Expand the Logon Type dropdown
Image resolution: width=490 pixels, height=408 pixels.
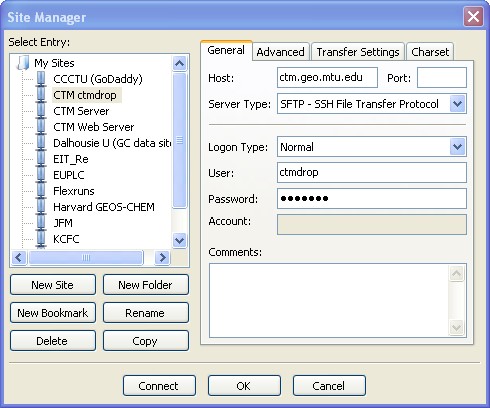457,147
